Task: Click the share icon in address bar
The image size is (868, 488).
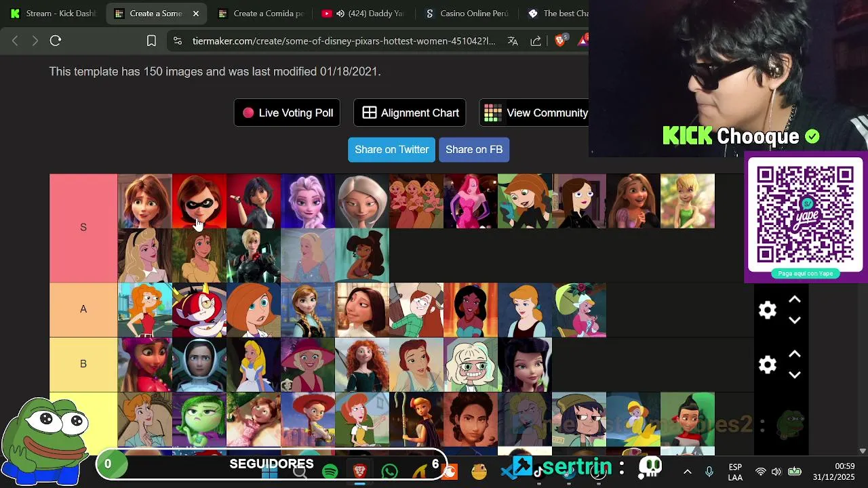Action: click(x=536, y=41)
